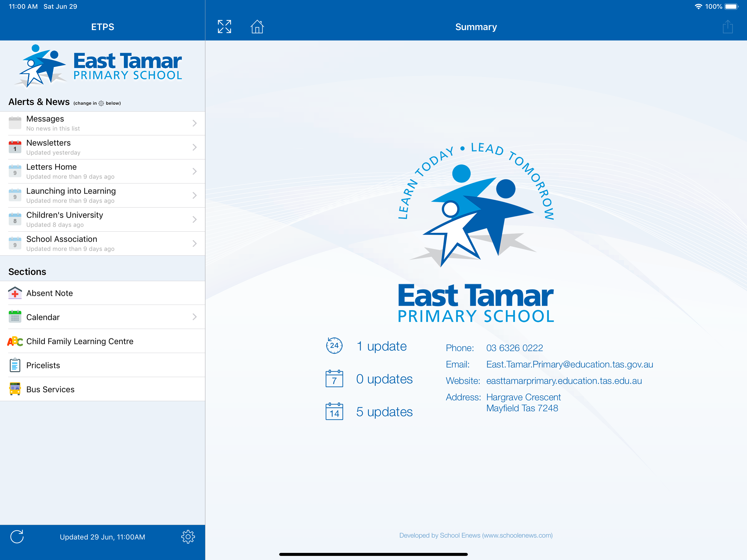Open the Calendar section

(x=102, y=317)
